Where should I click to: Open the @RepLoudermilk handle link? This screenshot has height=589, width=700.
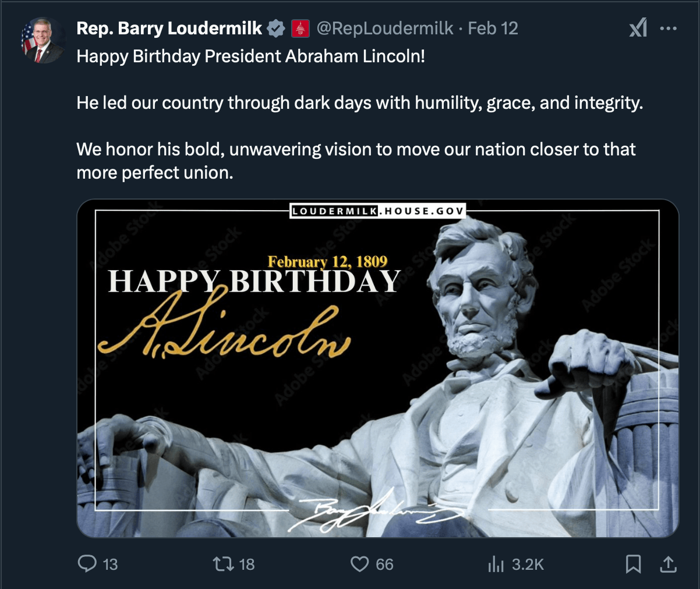coord(384,28)
